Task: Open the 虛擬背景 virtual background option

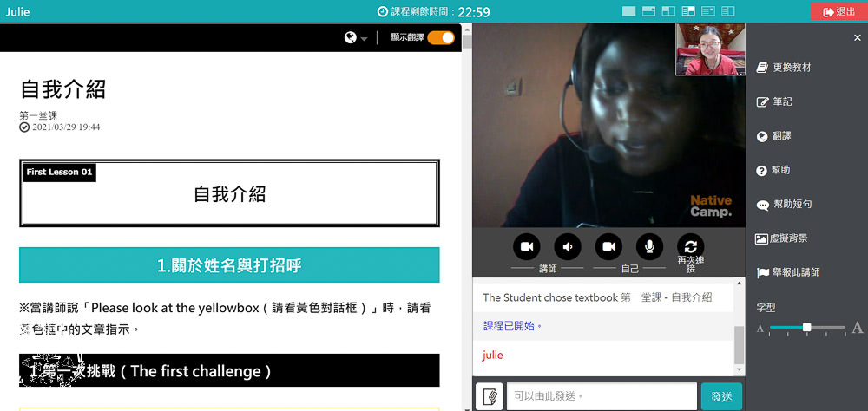Action: coord(782,238)
